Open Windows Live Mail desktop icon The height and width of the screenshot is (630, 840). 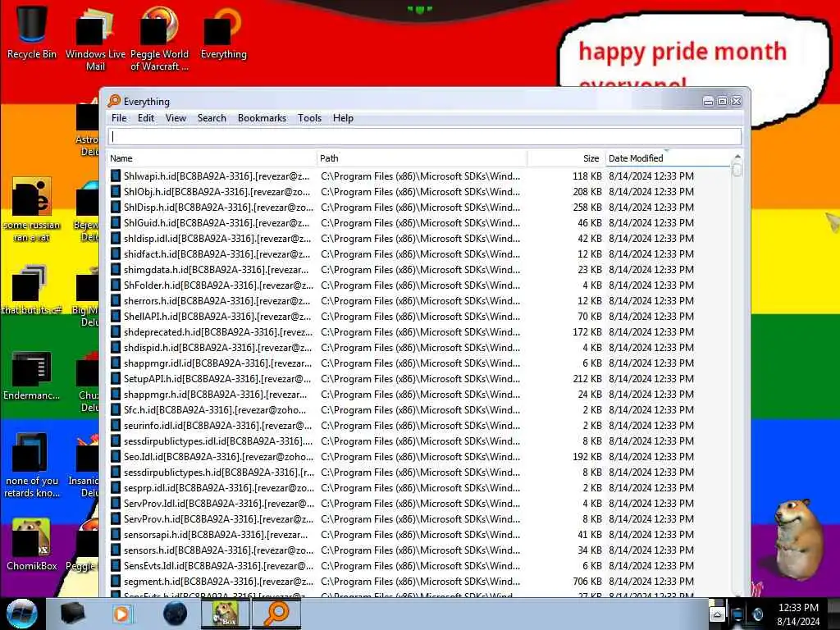(95, 39)
